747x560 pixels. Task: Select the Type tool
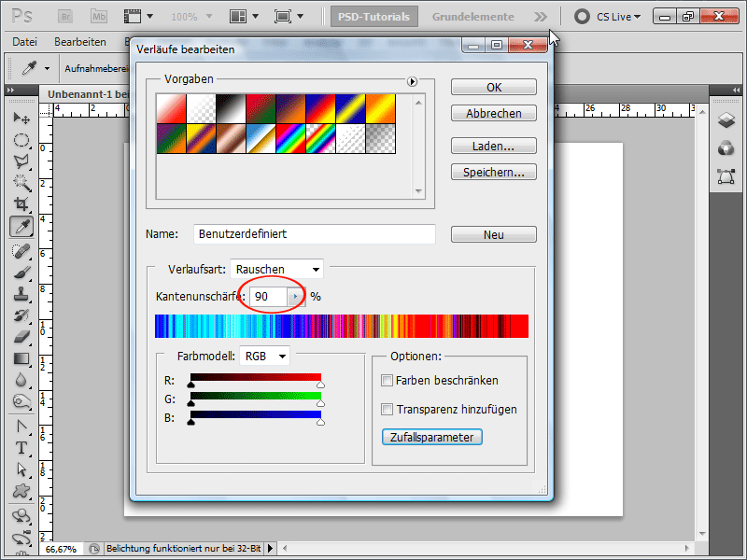click(x=21, y=448)
